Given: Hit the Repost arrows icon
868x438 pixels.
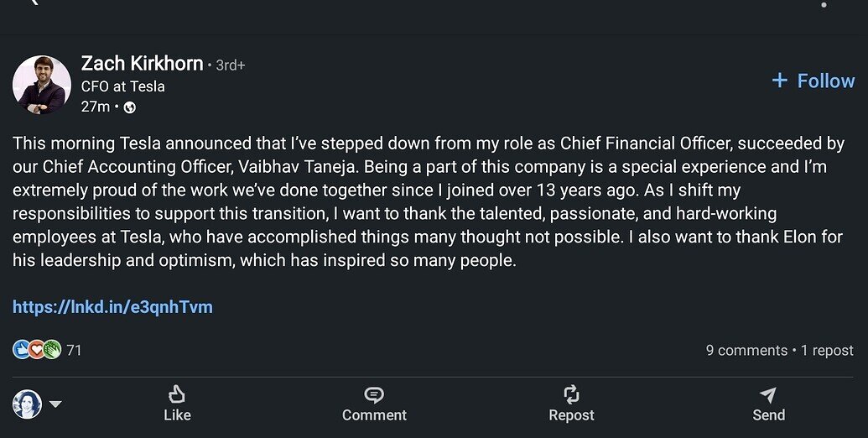Looking at the screenshot, I should coord(571,394).
